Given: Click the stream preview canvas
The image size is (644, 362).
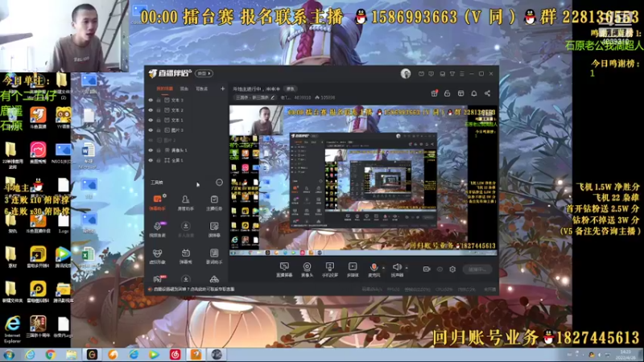Looking at the screenshot, I should (x=363, y=180).
